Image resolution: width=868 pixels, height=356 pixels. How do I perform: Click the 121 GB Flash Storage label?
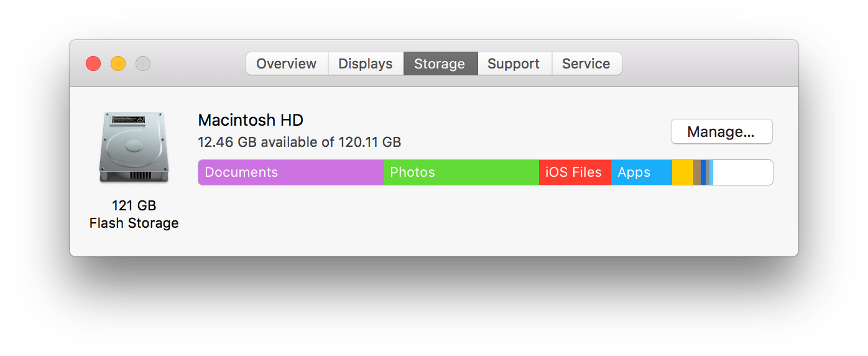click(134, 214)
